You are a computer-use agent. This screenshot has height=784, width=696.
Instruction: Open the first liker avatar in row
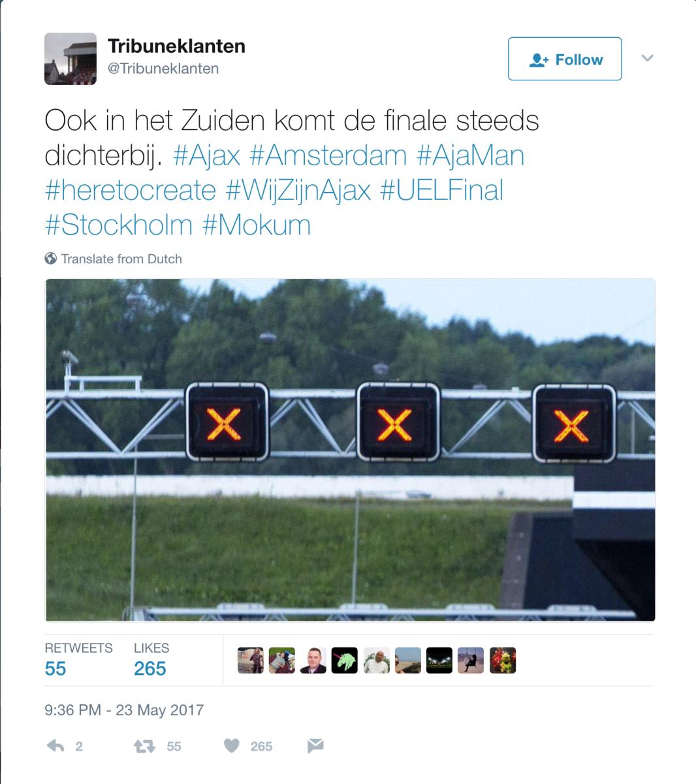(250, 661)
